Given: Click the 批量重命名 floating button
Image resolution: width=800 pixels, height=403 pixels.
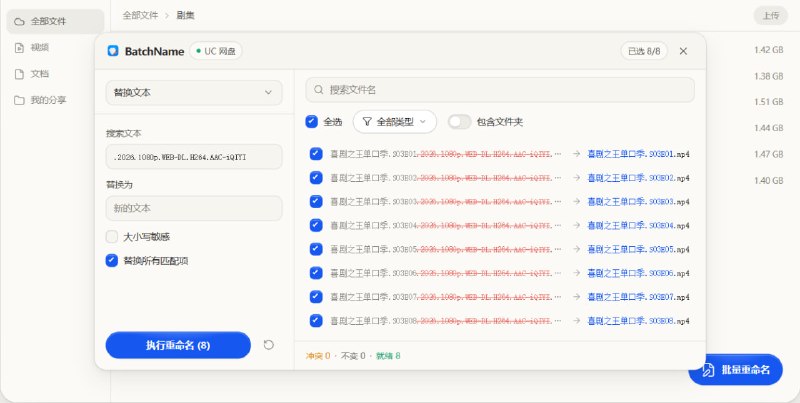Looking at the screenshot, I should pos(735,370).
